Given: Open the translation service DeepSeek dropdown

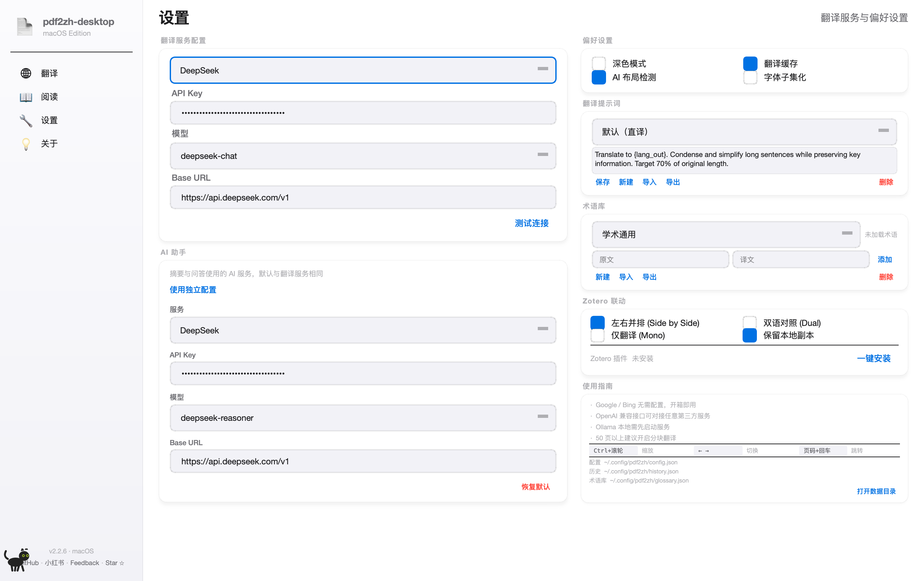Looking at the screenshot, I should tap(363, 70).
